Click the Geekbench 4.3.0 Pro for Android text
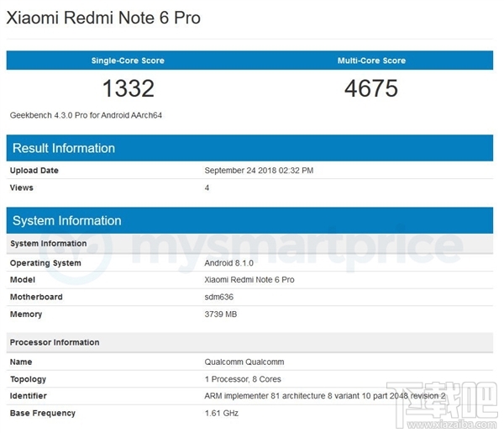Screen dimensions: 504x433 [x=86, y=115]
